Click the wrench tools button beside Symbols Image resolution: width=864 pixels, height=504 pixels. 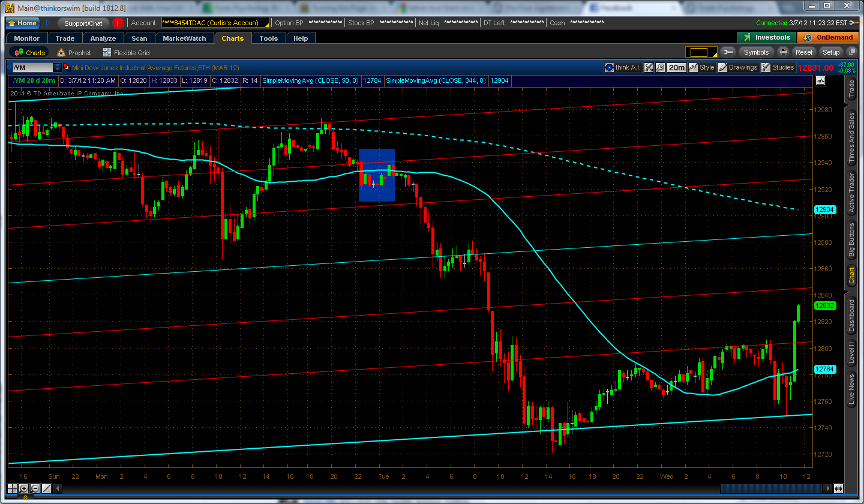[x=728, y=52]
